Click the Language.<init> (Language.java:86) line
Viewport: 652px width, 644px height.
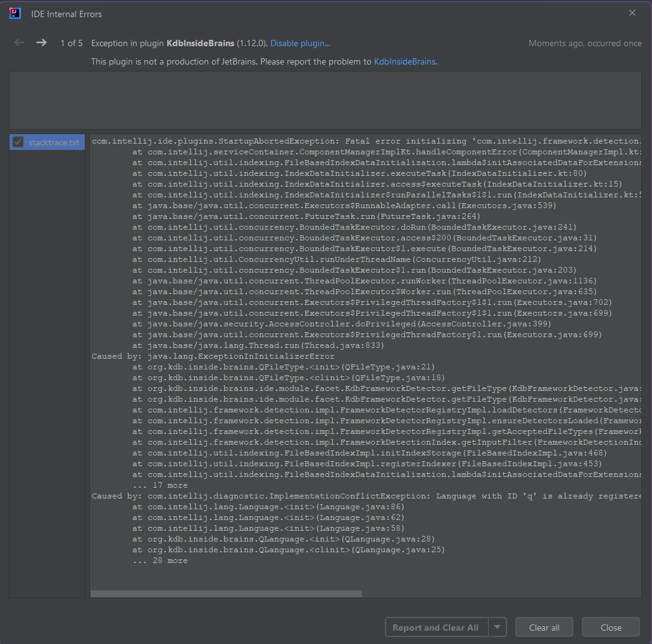pos(268,507)
